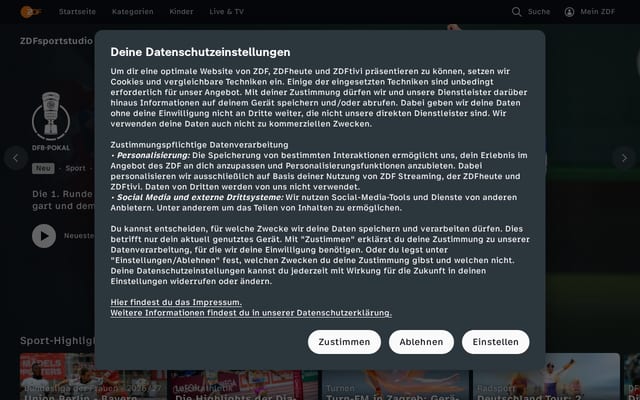This screenshot has height=400, width=640.
Task: Click the Sport-Highlights section heading
Action: (57, 341)
